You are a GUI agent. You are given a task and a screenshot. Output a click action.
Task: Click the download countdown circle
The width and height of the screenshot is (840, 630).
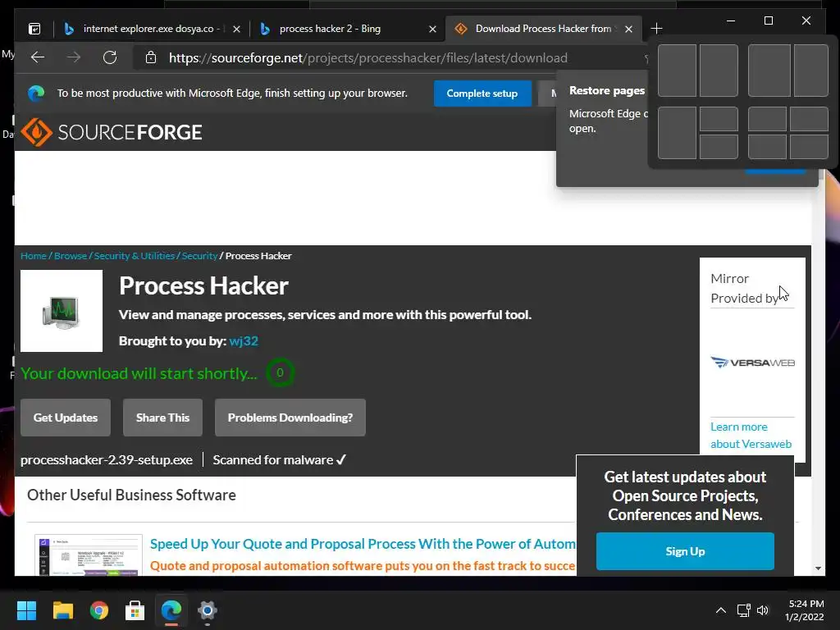click(x=281, y=373)
